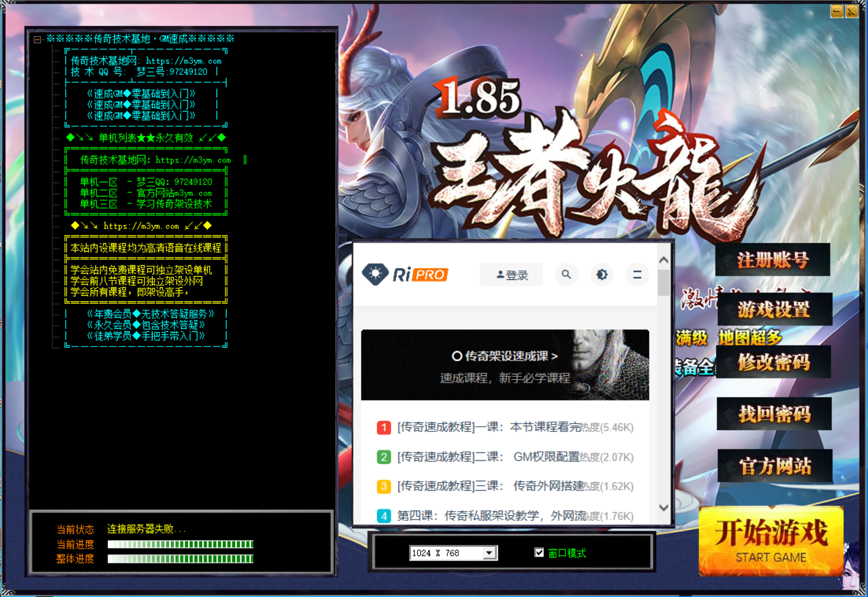The height and width of the screenshot is (597, 868).
Task: Click the 徒弟学员◆手把手带入门 row
Action: click(x=146, y=336)
